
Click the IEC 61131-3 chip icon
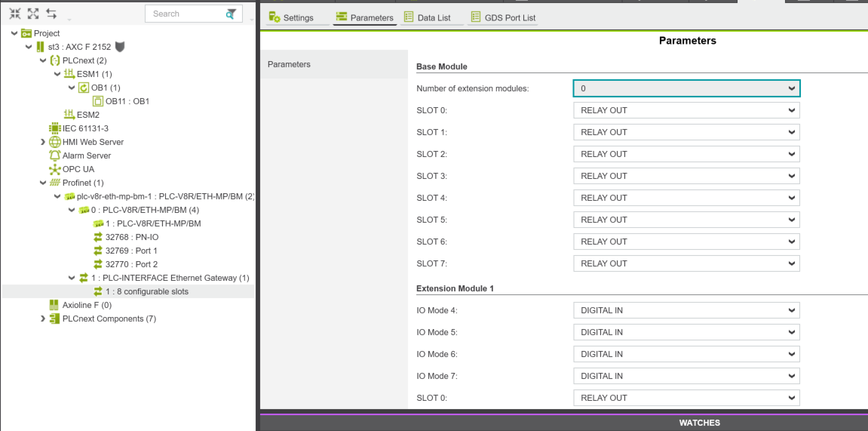54,128
